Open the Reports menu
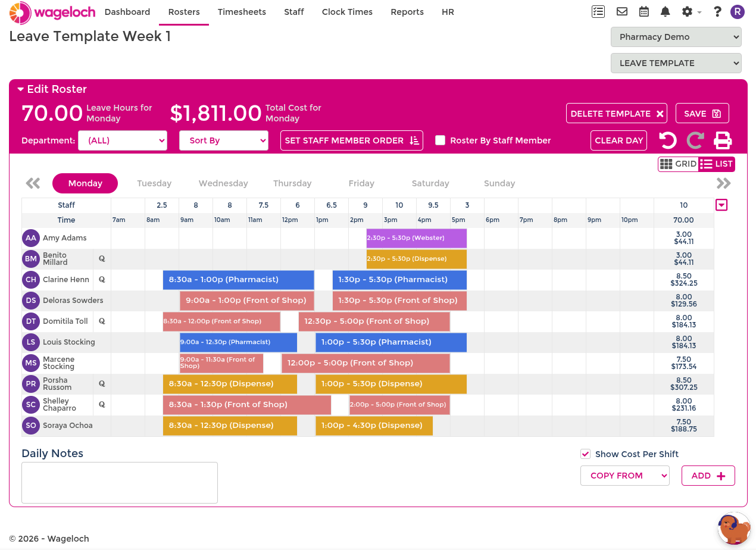Screen dimensions: 756x550 click(x=407, y=12)
